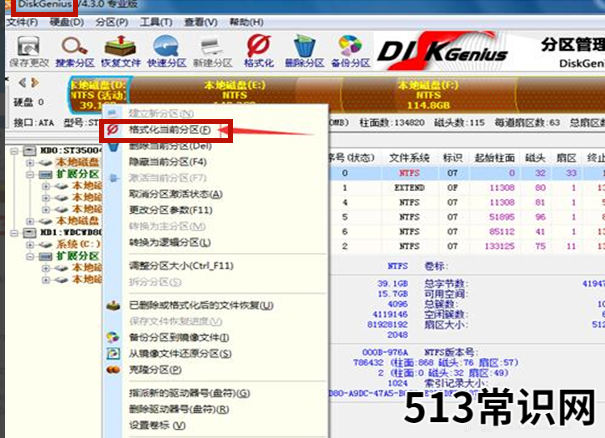This screenshot has width=605, height=438.
Task: Select 取消分区激活状态(A) menu entry
Action: pyautogui.click(x=176, y=194)
